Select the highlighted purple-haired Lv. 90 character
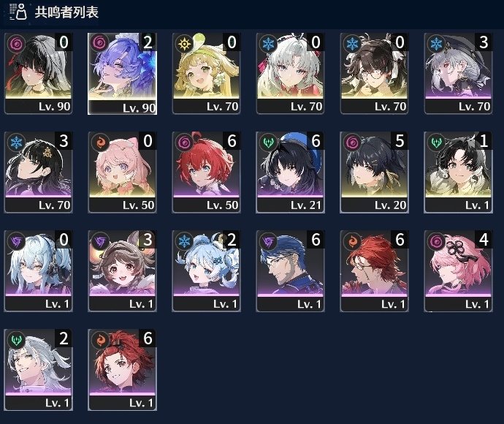The width and height of the screenshot is (504, 424). [x=122, y=73]
